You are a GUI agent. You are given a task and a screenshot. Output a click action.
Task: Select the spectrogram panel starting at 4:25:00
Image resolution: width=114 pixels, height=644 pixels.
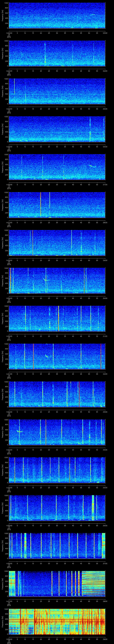tap(57, 129)
